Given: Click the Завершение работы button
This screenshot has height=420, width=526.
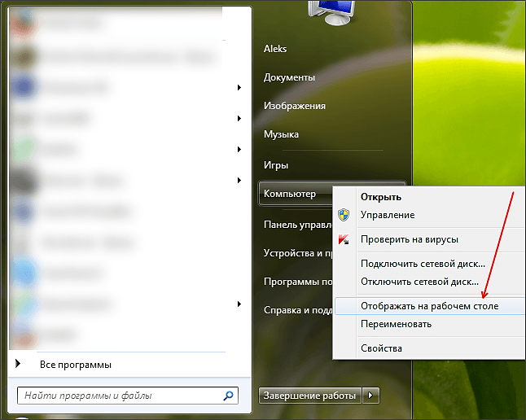Looking at the screenshot, I should 309,396.
